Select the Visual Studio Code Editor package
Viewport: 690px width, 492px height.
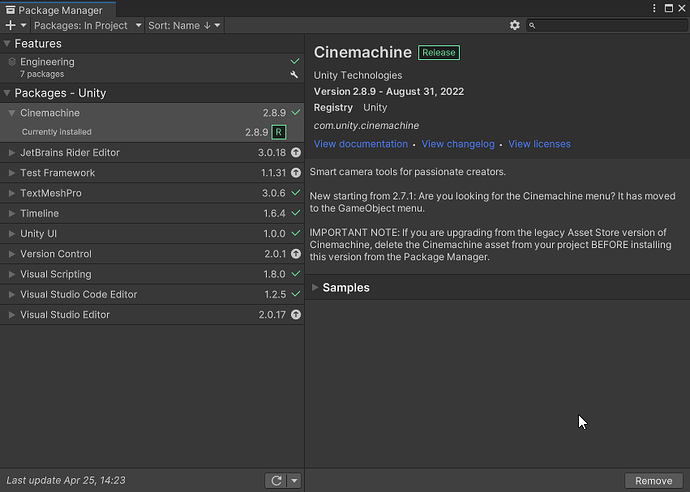pos(152,294)
